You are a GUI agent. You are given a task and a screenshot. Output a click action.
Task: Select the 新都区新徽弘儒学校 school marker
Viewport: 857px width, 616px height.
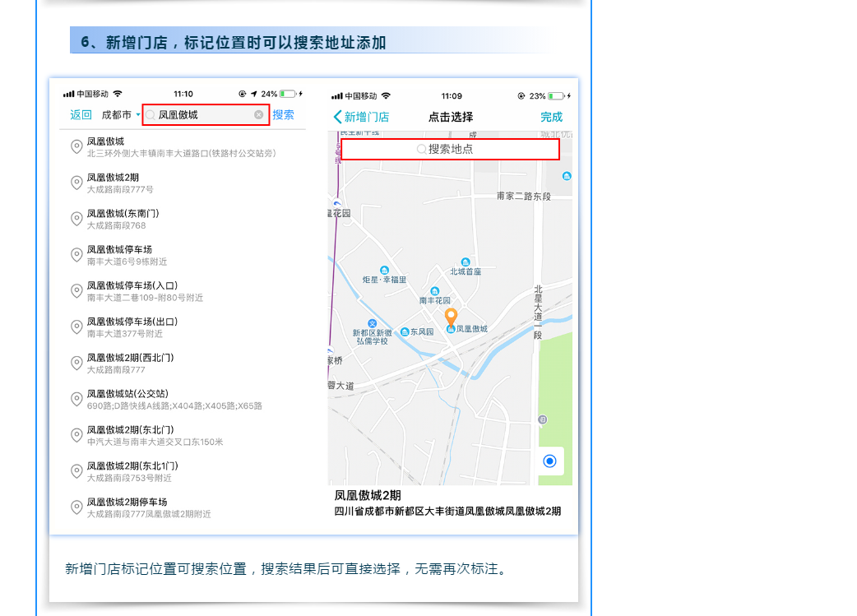372,323
